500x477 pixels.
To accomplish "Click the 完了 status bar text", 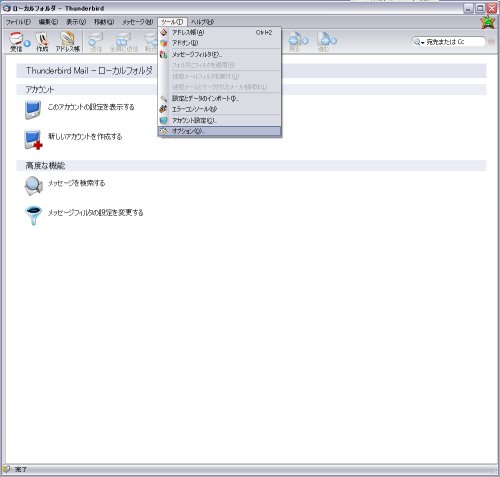I will pyautogui.click(x=21, y=469).
